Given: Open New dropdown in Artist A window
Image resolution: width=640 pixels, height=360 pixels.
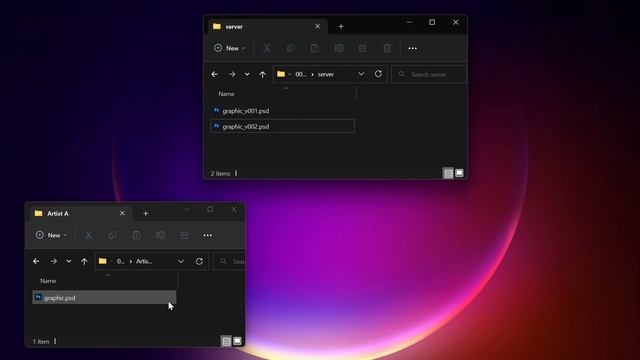Looking at the screenshot, I should coord(51,235).
